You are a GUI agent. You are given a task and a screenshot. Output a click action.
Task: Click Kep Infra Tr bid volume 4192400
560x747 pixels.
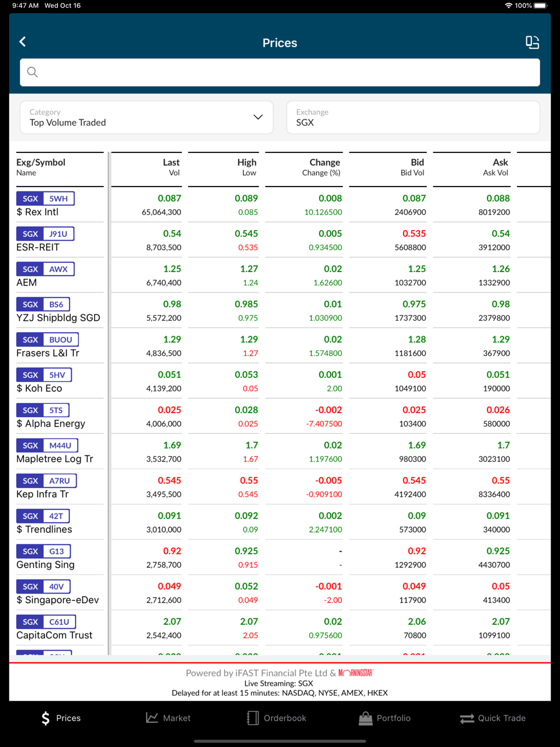(410, 494)
